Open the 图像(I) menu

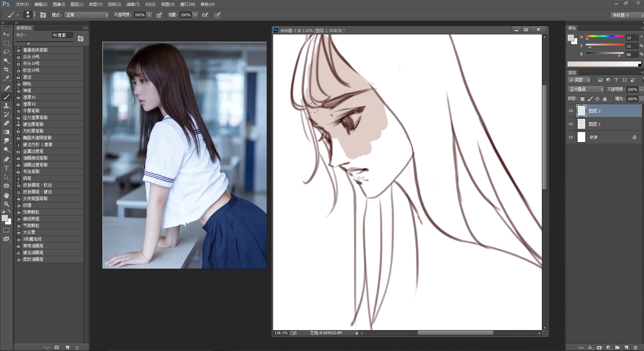[59, 4]
